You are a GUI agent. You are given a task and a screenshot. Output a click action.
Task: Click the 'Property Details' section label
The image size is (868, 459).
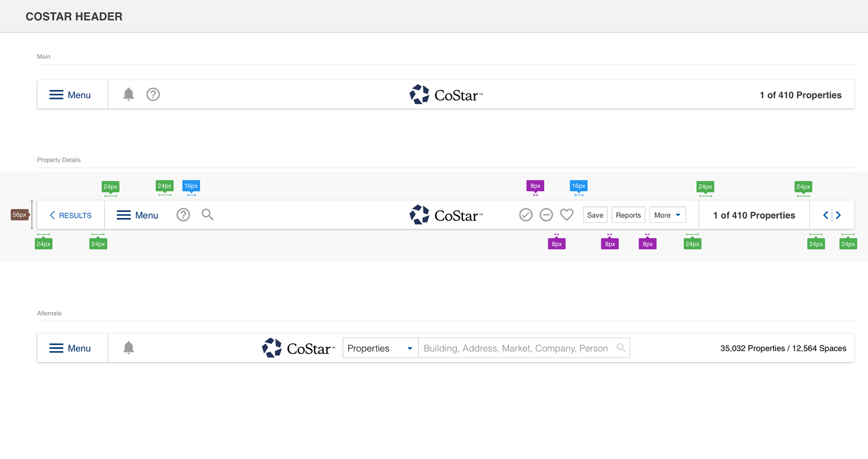click(x=59, y=160)
